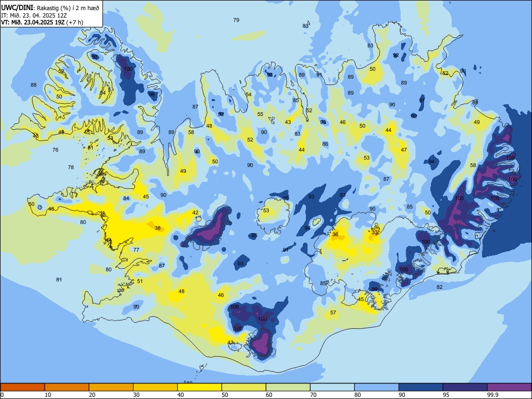Click the pale blue 70–80 legend swatch
This screenshot has height=399, width=532.
332,387
